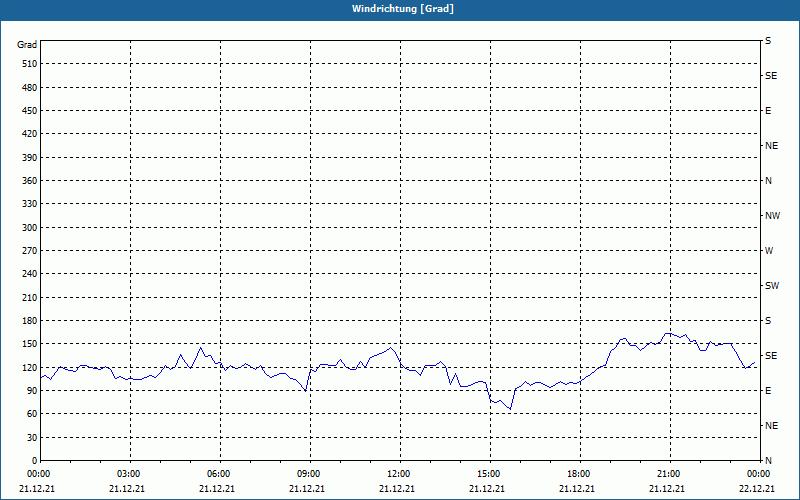This screenshot has width=800, height=500.
Task: Select the S compass label beside 180
Action: [768, 321]
